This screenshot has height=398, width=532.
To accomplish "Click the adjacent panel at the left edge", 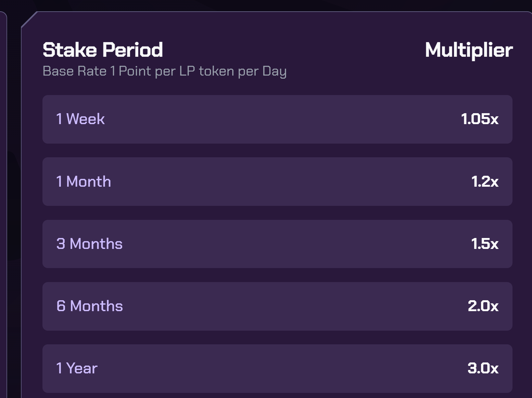I will coord(3,205).
